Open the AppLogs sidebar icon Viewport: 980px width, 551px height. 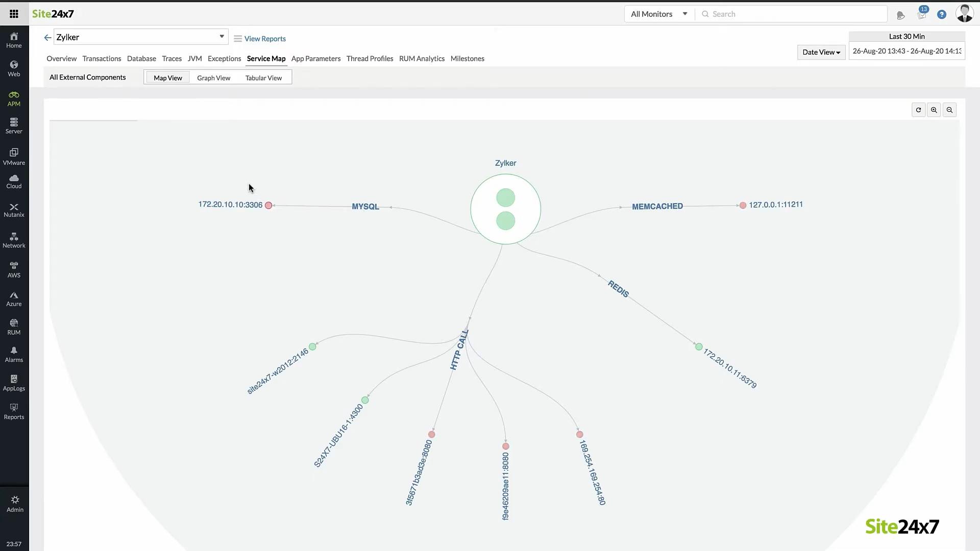(x=14, y=383)
